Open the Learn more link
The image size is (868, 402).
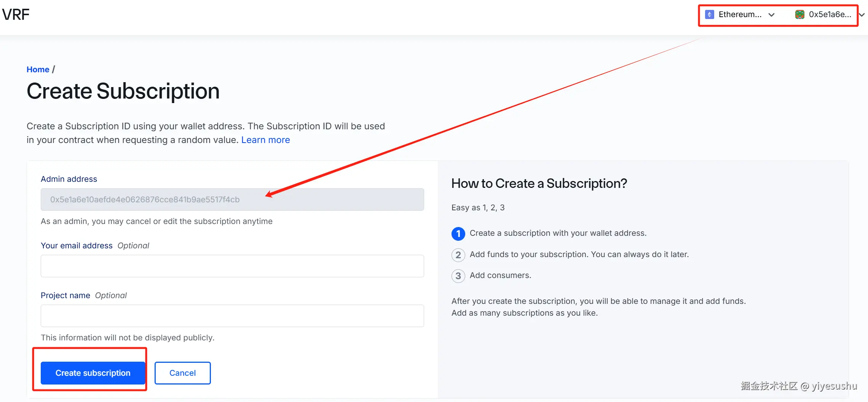coord(265,140)
